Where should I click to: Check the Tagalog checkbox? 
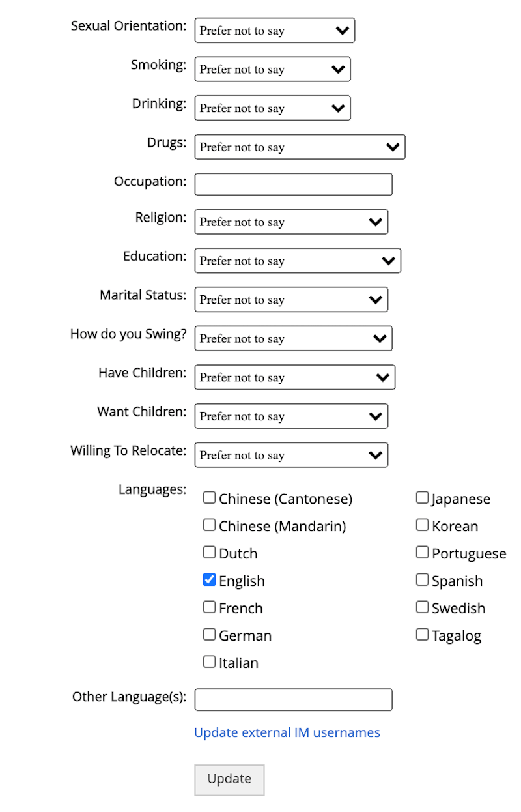422,634
